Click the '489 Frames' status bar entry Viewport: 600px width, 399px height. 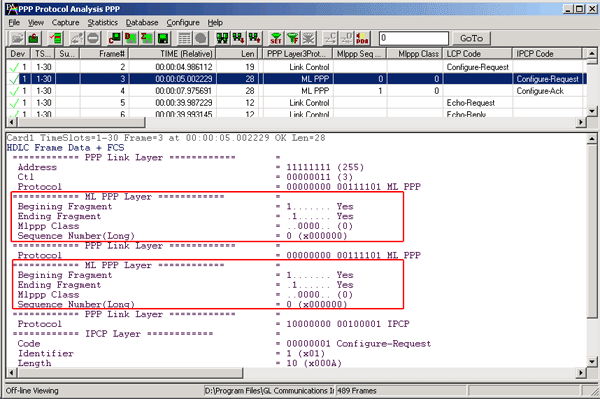(x=357, y=391)
